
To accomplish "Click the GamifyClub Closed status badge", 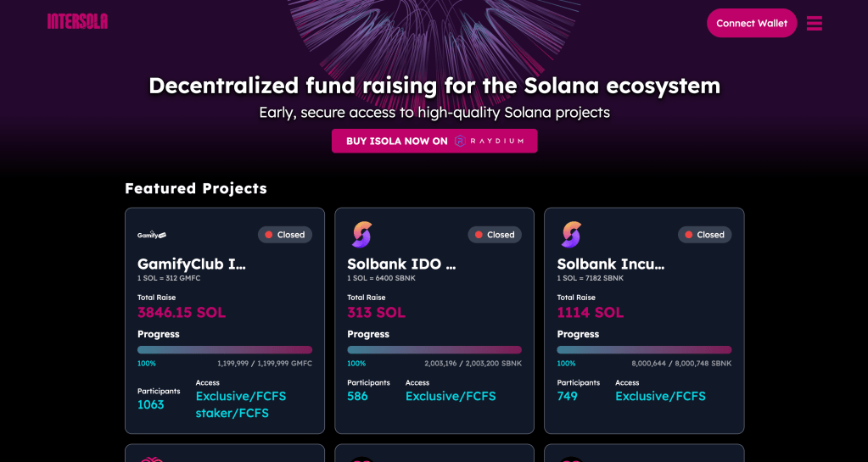I will pyautogui.click(x=285, y=235).
